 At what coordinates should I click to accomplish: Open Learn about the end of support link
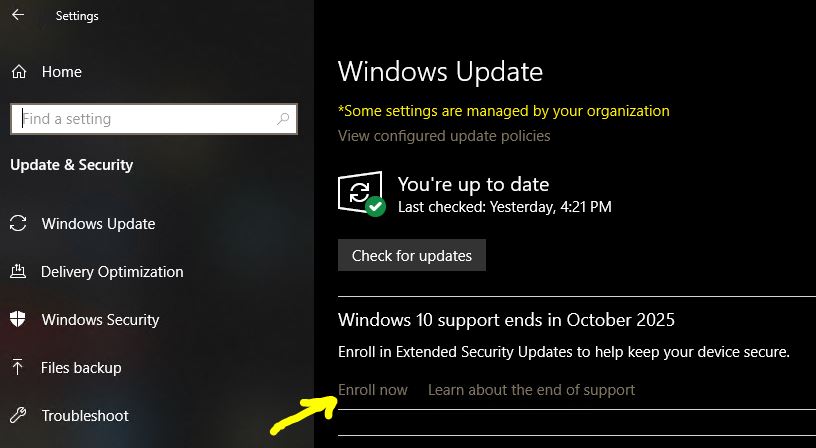pyautogui.click(x=531, y=390)
